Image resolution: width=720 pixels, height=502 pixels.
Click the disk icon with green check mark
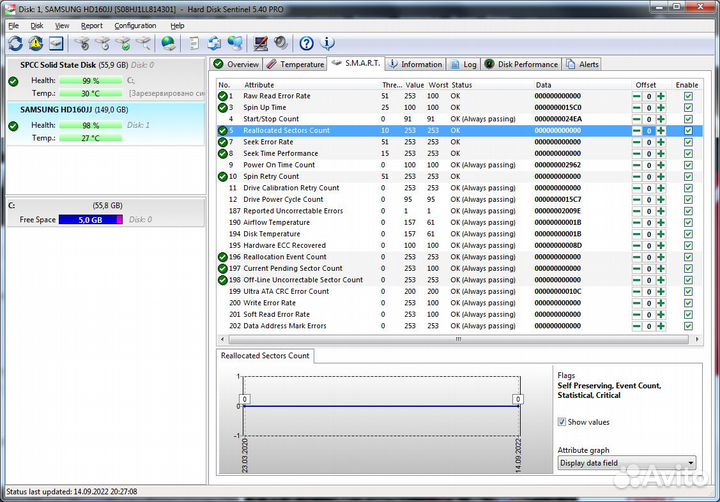[123, 44]
